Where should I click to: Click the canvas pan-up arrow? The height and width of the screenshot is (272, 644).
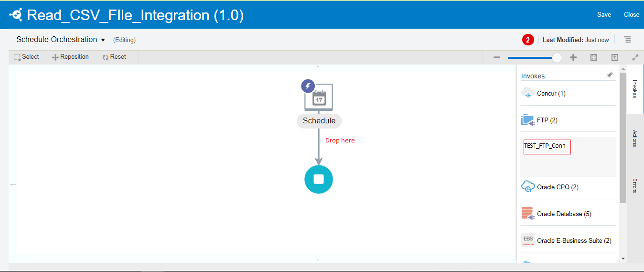click(x=318, y=68)
